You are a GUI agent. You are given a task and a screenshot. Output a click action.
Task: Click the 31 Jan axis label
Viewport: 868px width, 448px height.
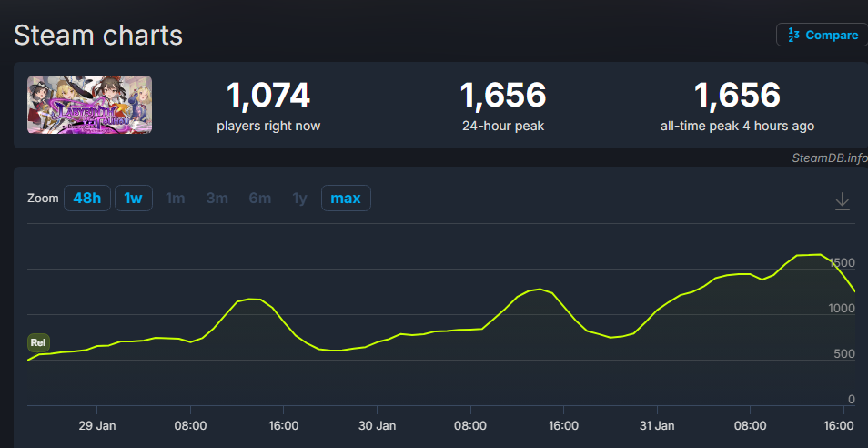click(x=657, y=426)
